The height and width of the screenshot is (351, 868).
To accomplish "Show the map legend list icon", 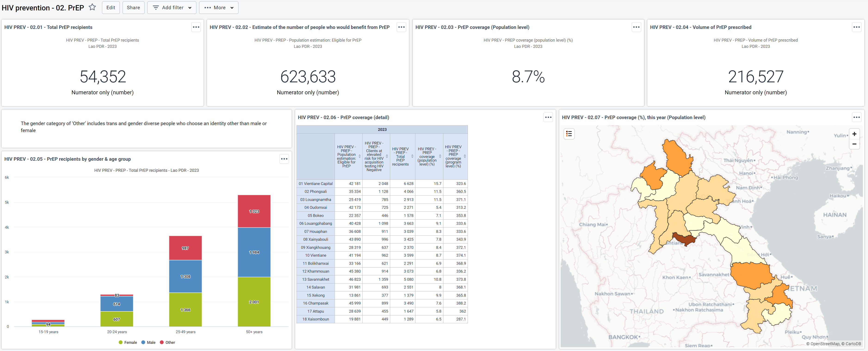I will click(569, 134).
